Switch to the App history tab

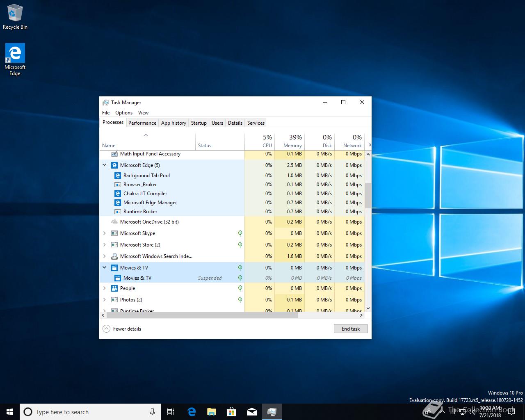pos(173,123)
